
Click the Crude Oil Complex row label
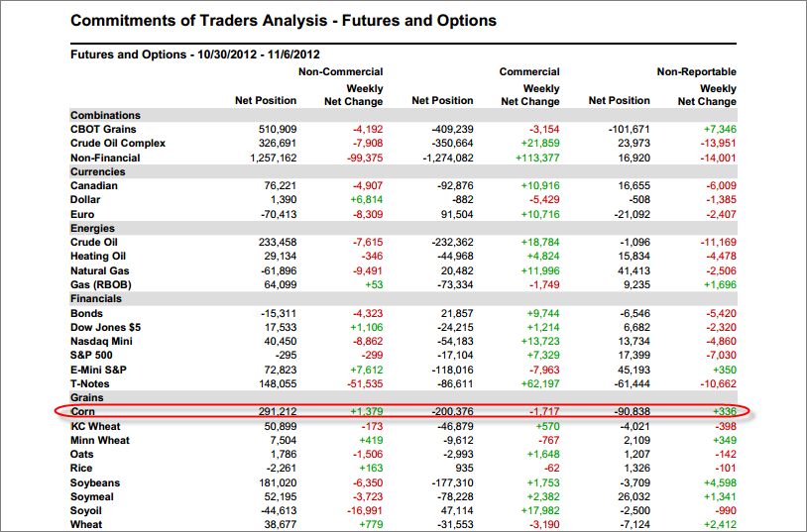click(118, 143)
